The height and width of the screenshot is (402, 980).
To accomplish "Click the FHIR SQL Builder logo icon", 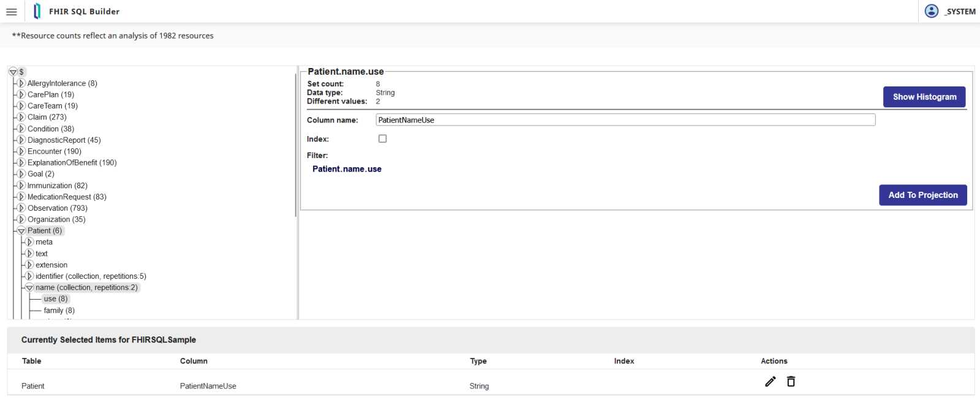I will [37, 11].
